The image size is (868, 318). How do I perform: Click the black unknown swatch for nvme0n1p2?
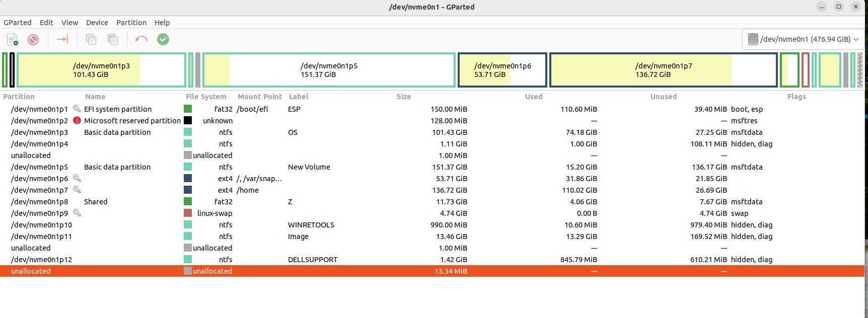tap(188, 120)
